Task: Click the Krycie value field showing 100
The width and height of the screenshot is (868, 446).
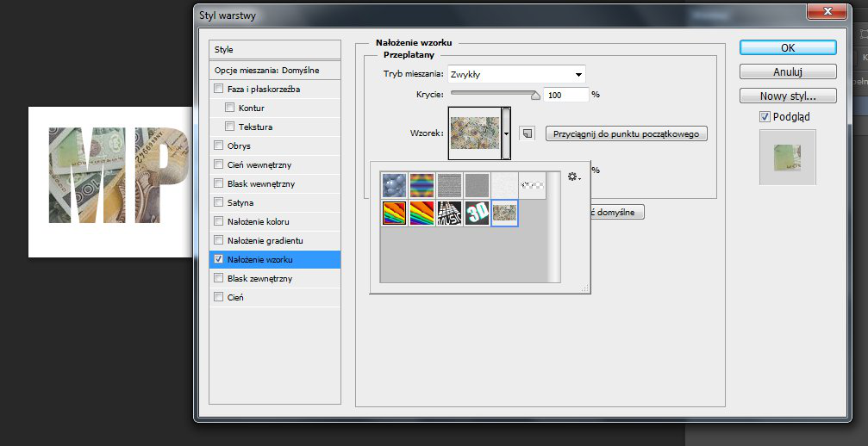Action: [x=565, y=95]
